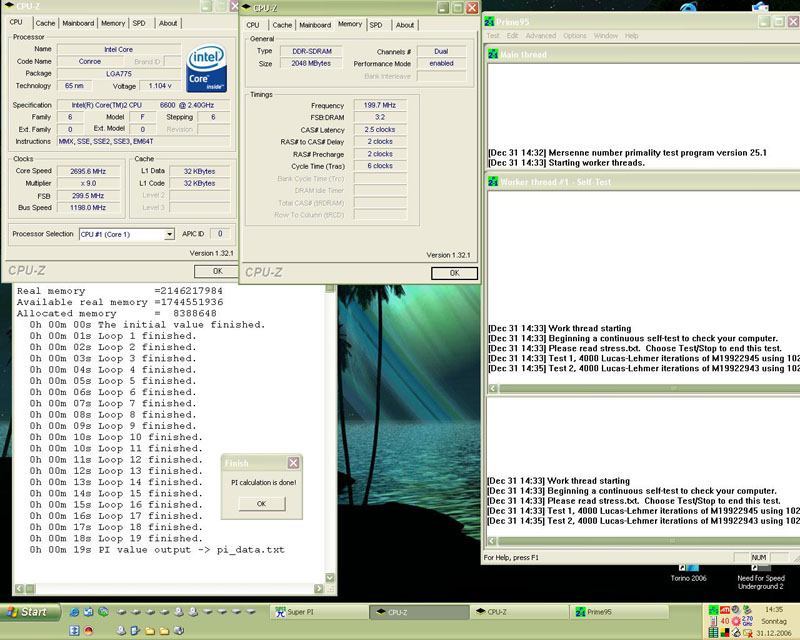Click Super PI horizontal scrollbar right arrow
The image size is (800, 640).
pyautogui.click(x=319, y=588)
